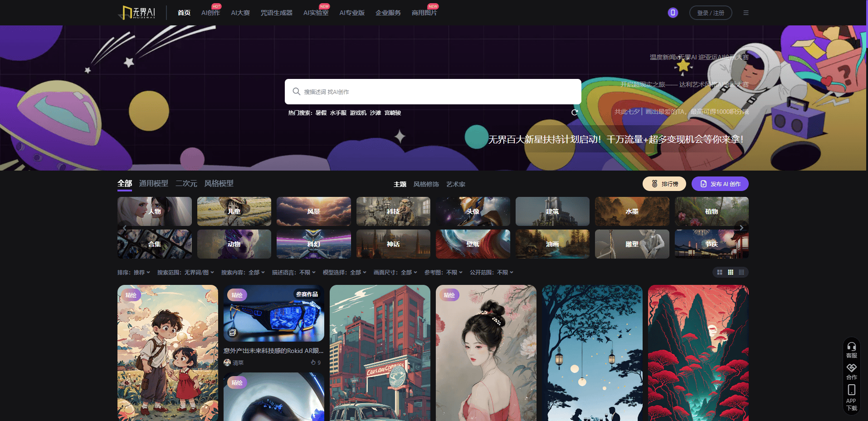
Task: Refresh the hot search suggestions
Action: (x=575, y=113)
